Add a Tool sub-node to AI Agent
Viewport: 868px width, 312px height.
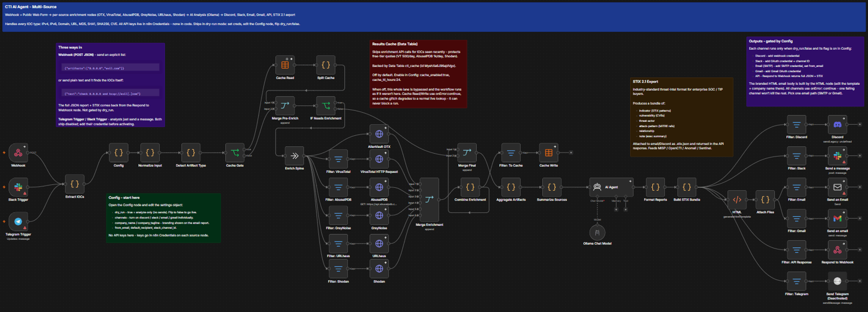tap(626, 209)
